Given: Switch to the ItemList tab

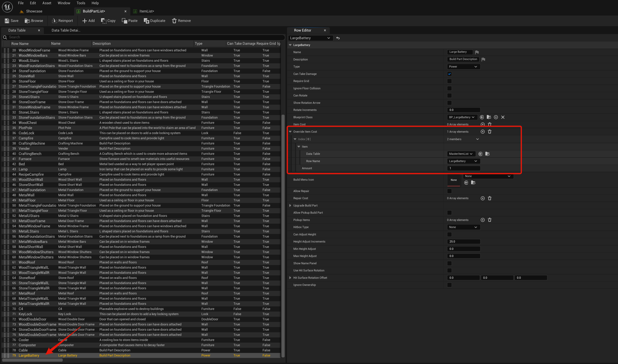Looking at the screenshot, I should point(146,11).
